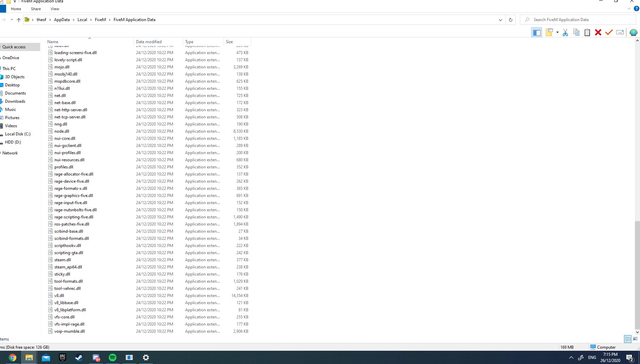Expand the chevron after AppData in address bar
This screenshot has width=640, height=364.
73,20
